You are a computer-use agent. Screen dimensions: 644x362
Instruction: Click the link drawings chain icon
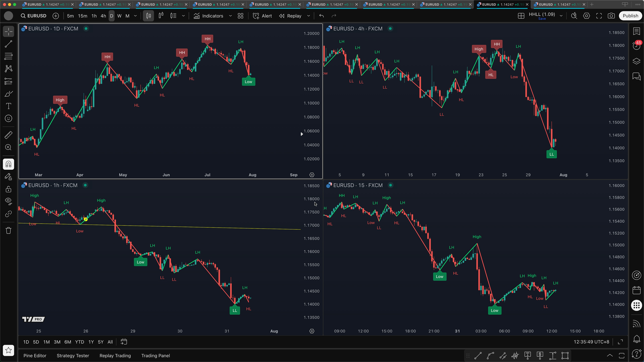pos(9,214)
